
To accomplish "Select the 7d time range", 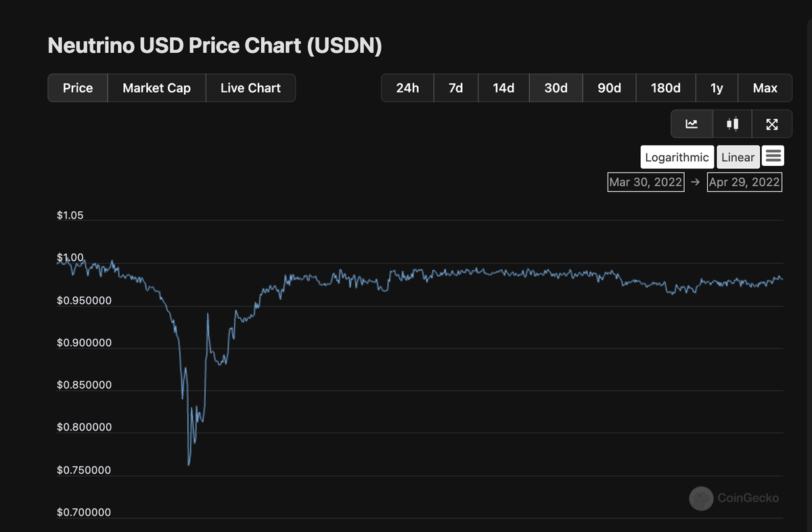I will click(x=455, y=88).
